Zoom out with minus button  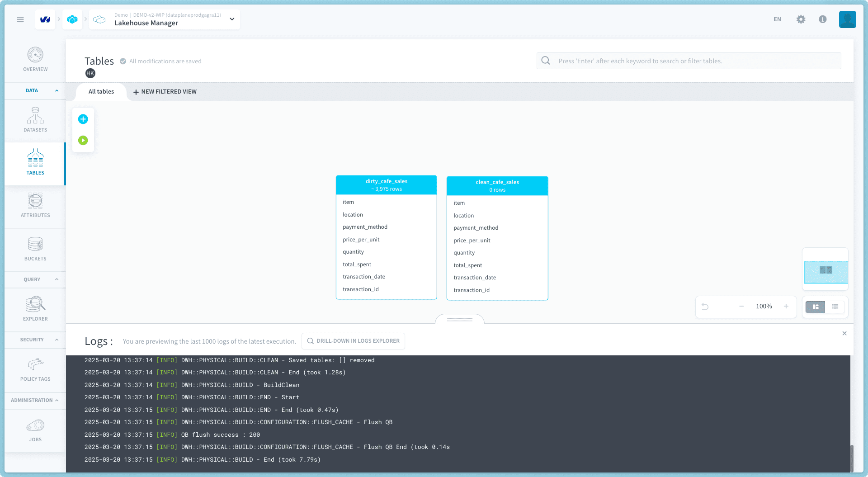tap(741, 307)
